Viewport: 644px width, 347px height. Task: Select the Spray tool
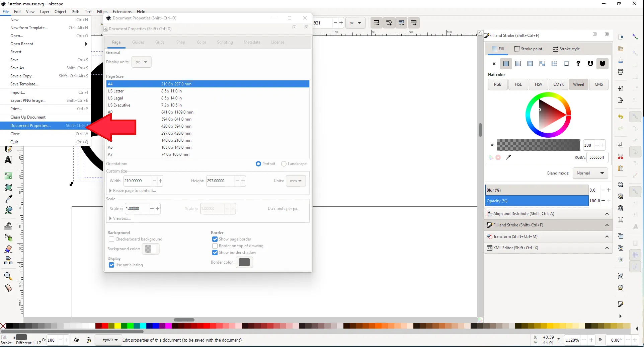point(8,238)
